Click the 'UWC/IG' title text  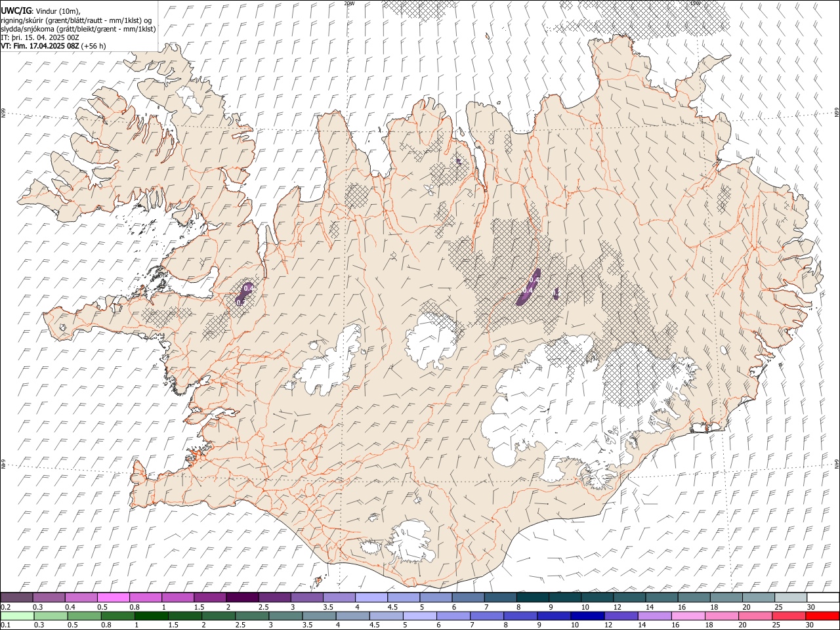pyautogui.click(x=16, y=10)
